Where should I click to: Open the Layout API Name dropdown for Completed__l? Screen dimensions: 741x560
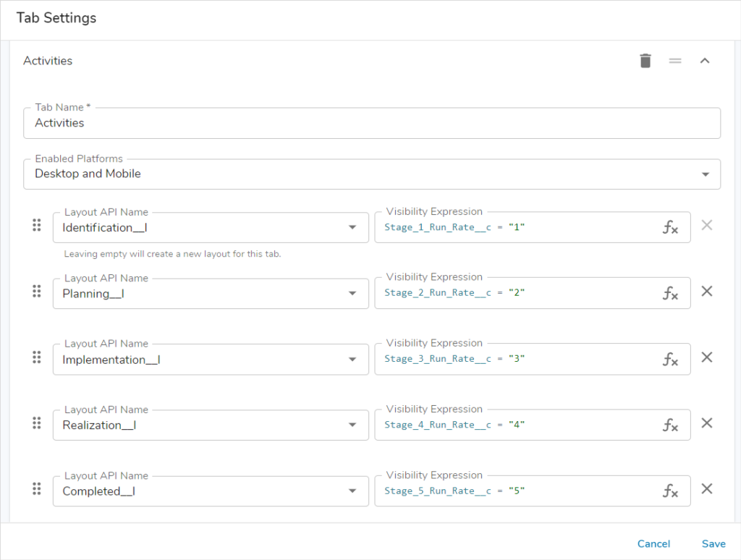pyautogui.click(x=352, y=491)
